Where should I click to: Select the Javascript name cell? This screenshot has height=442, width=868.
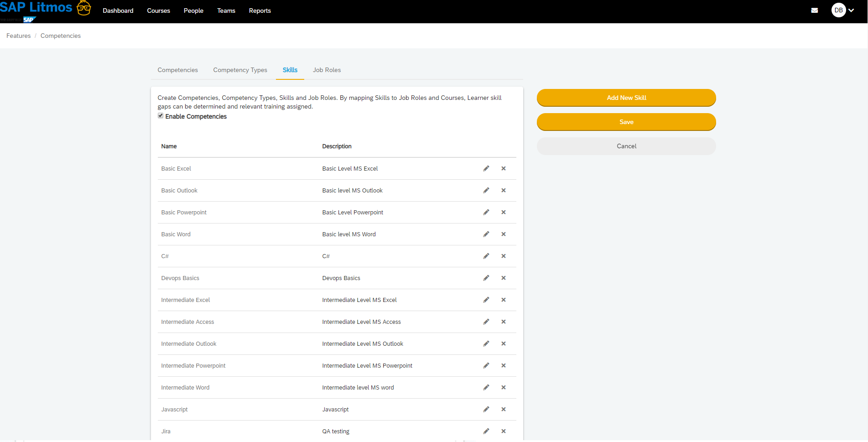pos(174,409)
